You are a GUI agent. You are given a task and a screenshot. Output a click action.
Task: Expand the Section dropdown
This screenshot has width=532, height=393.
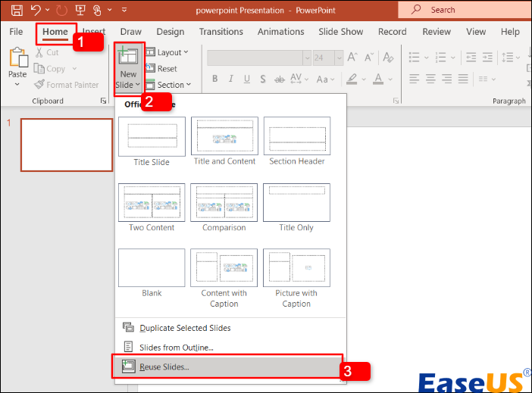(x=171, y=85)
